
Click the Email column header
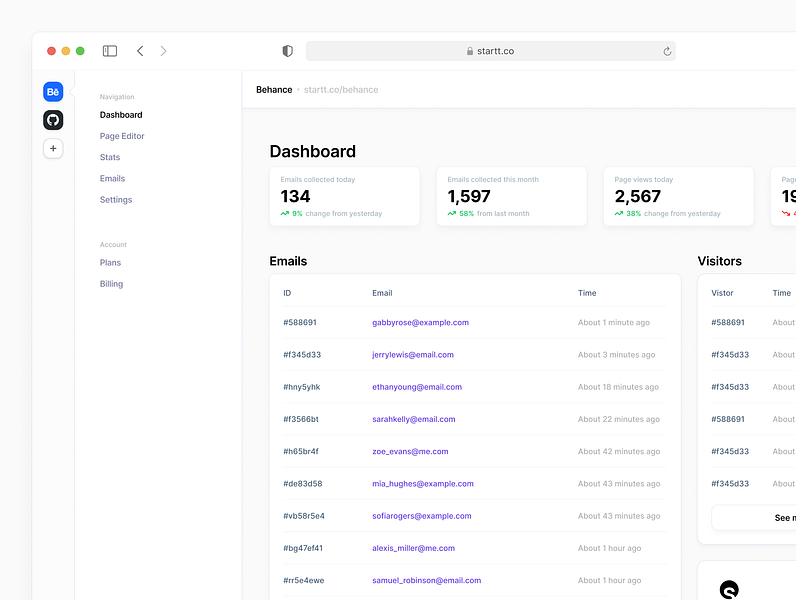pos(382,293)
